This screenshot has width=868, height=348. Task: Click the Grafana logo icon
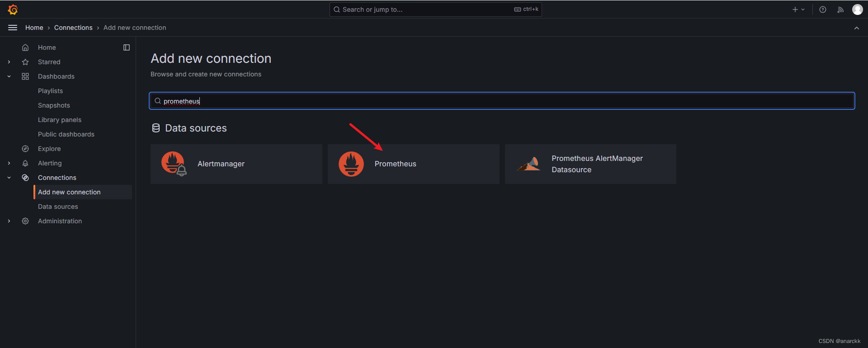pos(13,9)
